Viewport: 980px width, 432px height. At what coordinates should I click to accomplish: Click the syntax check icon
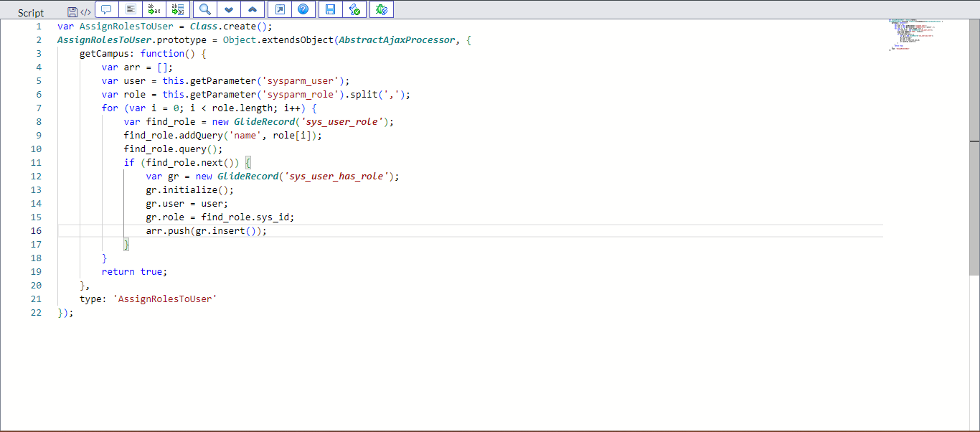[x=354, y=9]
